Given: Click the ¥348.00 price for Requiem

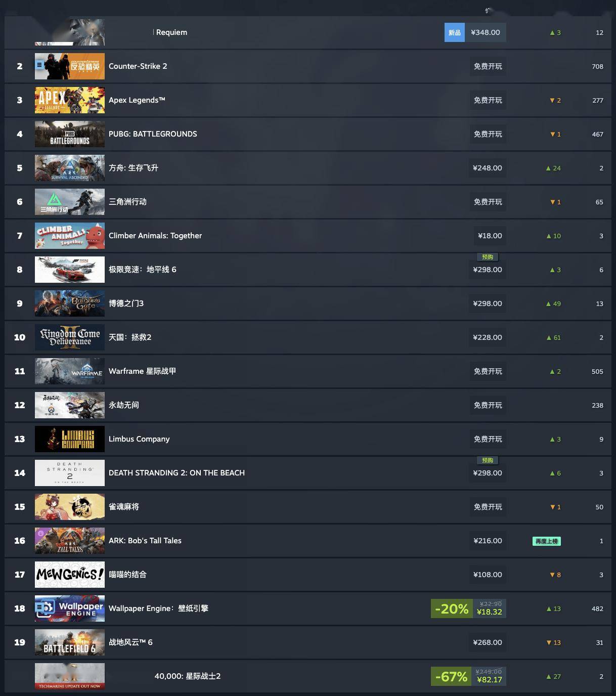Looking at the screenshot, I should click(x=486, y=32).
